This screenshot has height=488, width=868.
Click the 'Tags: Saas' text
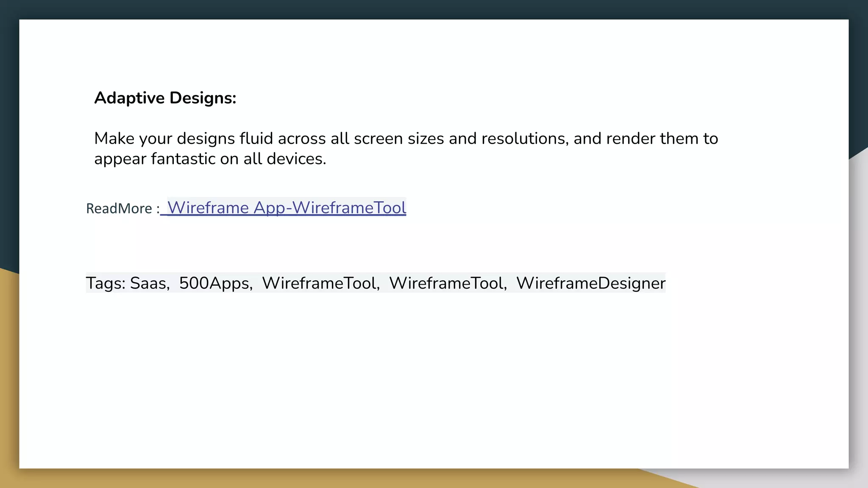click(x=127, y=283)
